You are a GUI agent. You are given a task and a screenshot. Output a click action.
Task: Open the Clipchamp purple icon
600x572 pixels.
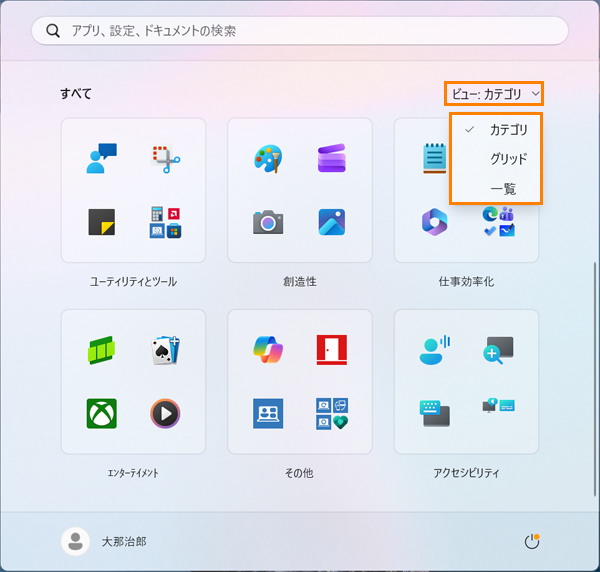coord(332,158)
